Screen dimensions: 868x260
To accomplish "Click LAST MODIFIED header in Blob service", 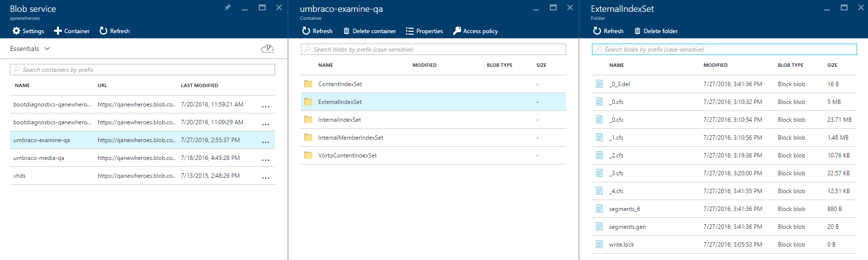I will tap(199, 85).
